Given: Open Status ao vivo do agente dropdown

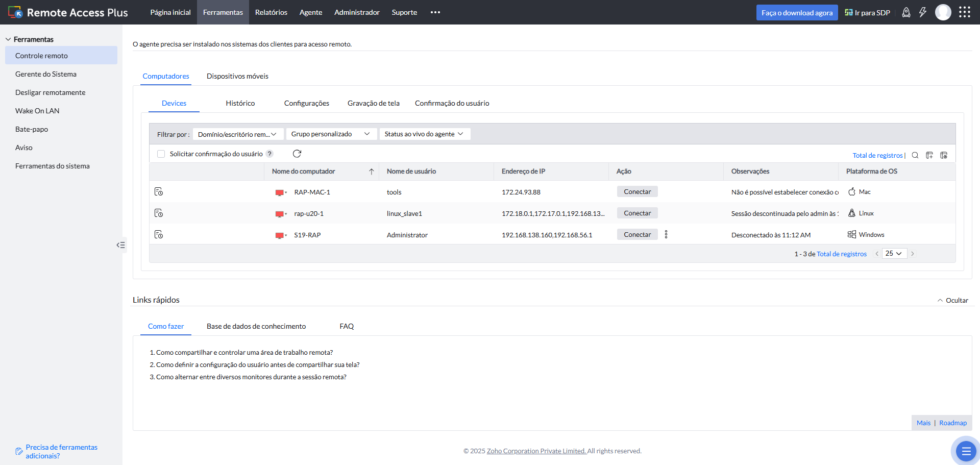Looking at the screenshot, I should [424, 134].
